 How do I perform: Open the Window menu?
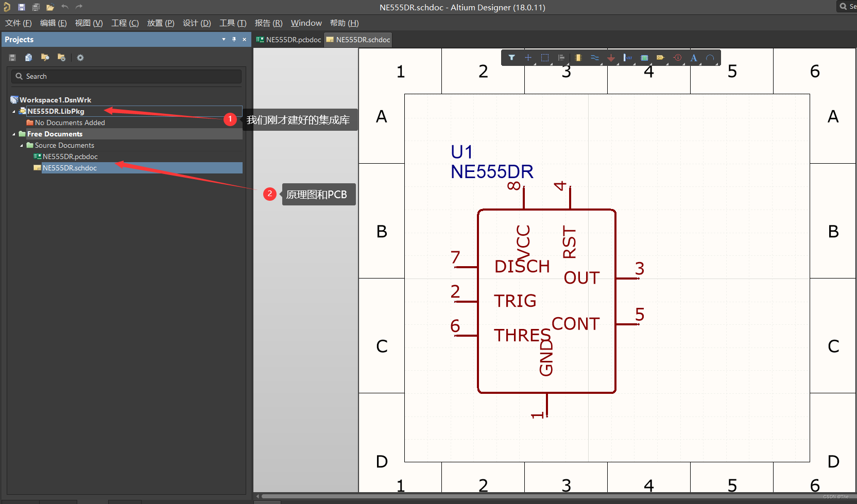[x=306, y=23]
